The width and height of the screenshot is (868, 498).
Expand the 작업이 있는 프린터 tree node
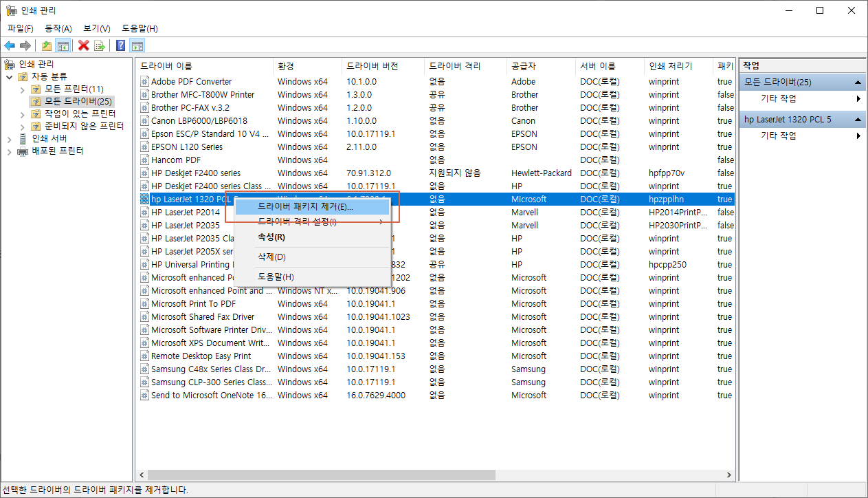pos(22,113)
